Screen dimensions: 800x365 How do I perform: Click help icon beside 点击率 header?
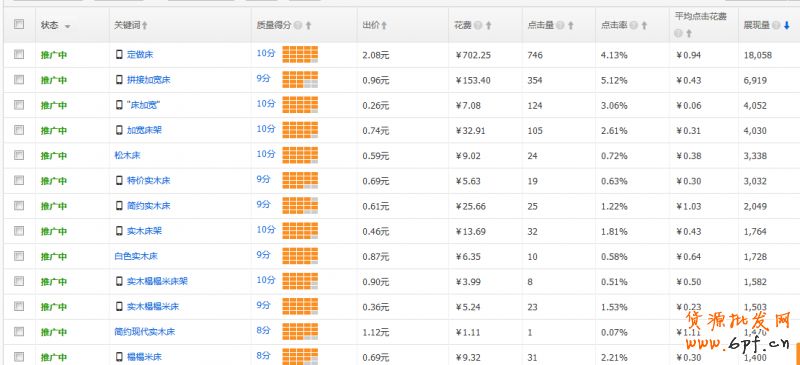[x=633, y=25]
